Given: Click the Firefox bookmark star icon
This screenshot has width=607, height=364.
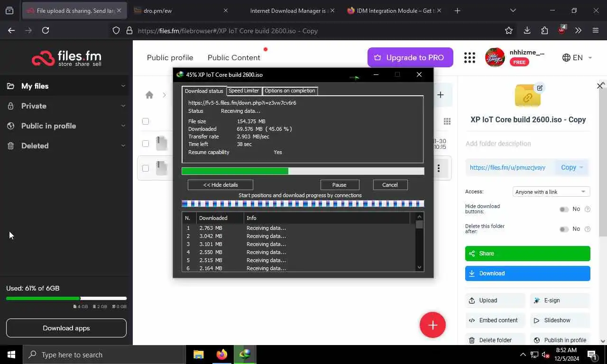Looking at the screenshot, I should pyautogui.click(x=509, y=30).
